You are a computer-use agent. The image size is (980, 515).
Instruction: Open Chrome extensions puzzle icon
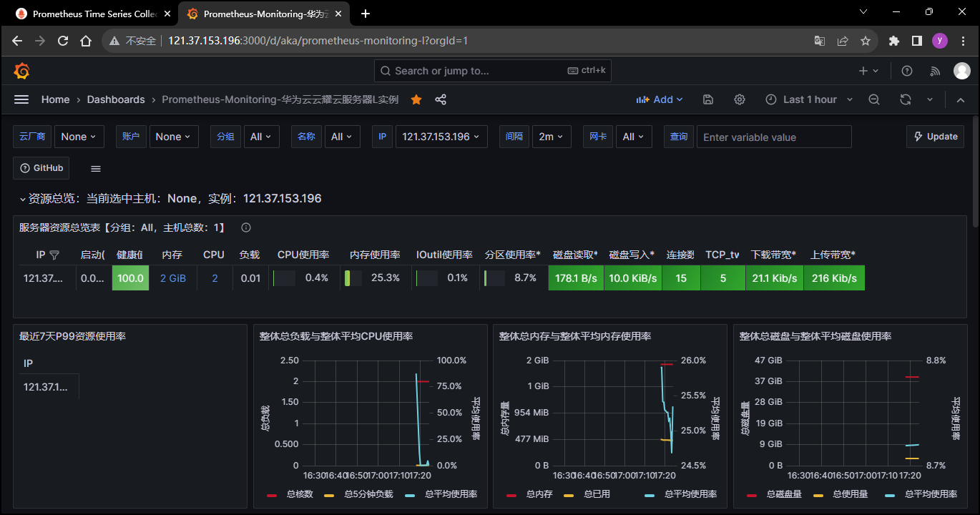point(894,41)
